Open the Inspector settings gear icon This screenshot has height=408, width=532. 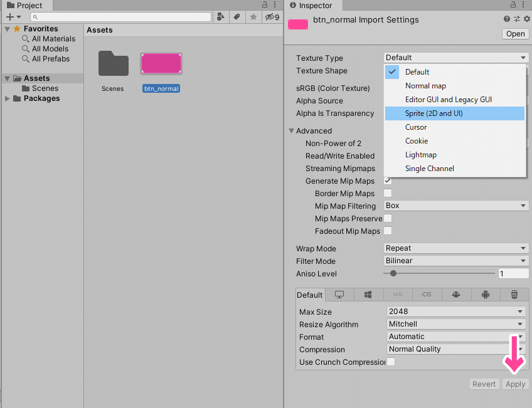(x=527, y=19)
